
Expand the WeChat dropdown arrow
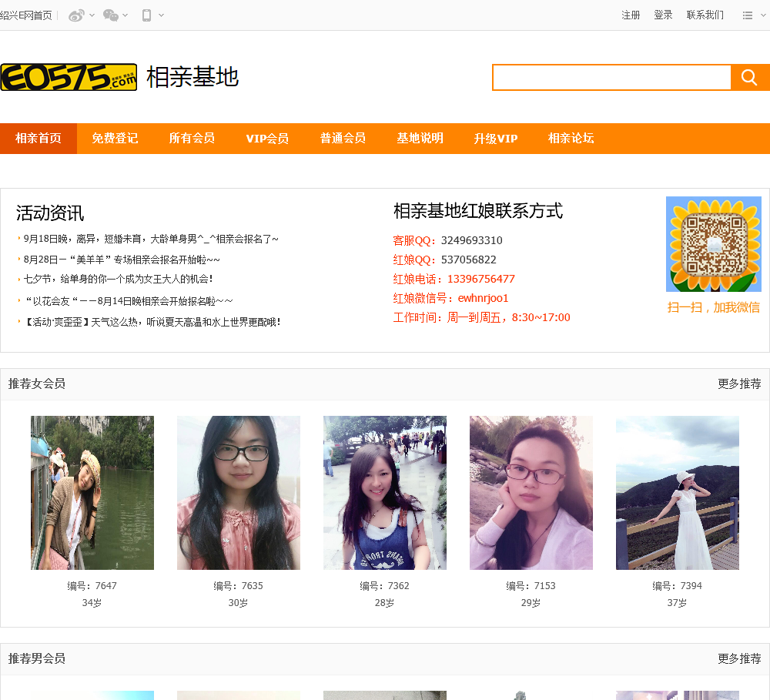point(126,15)
